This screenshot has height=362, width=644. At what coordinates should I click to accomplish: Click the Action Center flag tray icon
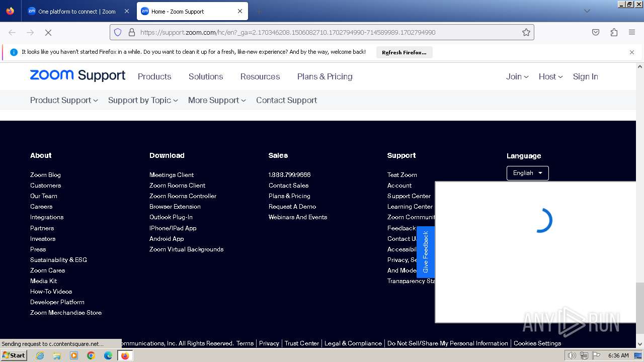point(596,355)
